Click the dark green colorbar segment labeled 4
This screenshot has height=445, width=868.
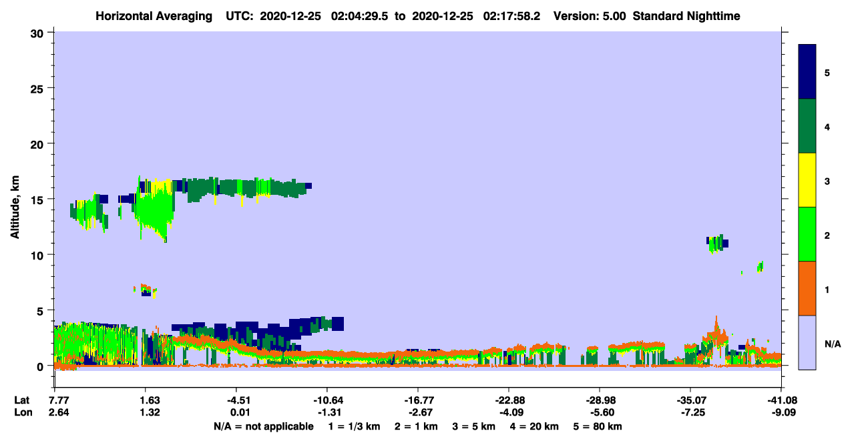[807, 126]
